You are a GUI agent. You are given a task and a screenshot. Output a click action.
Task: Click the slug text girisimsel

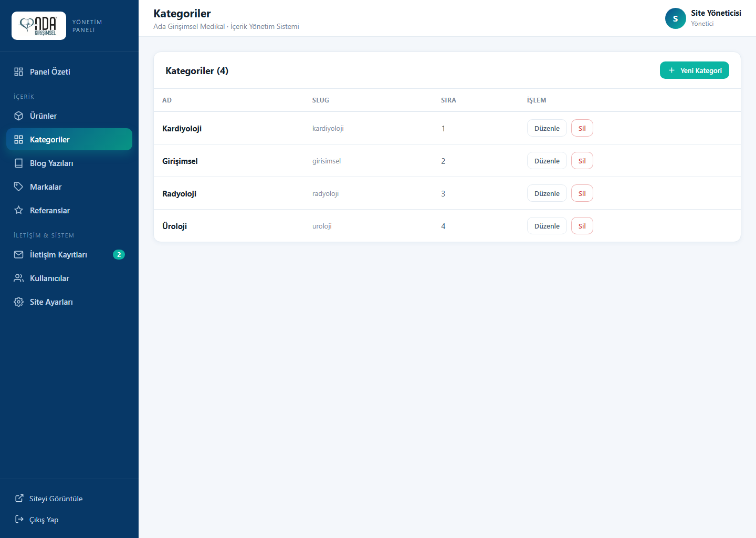(x=327, y=161)
